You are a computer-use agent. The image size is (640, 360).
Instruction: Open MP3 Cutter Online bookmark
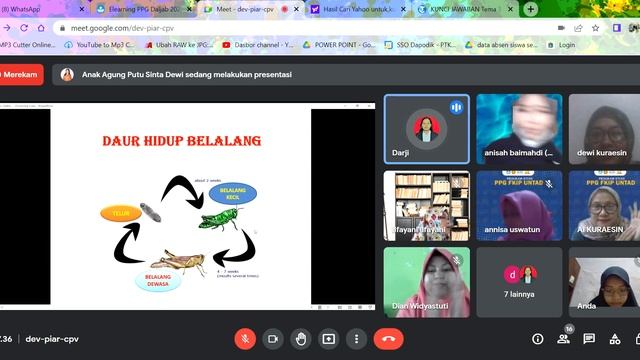coord(28,45)
